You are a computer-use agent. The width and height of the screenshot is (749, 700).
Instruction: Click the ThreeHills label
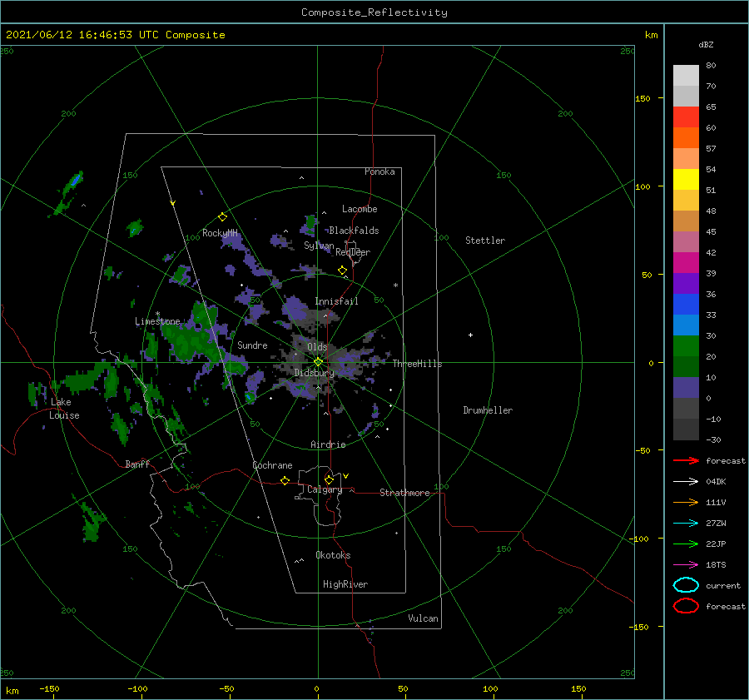417,364
